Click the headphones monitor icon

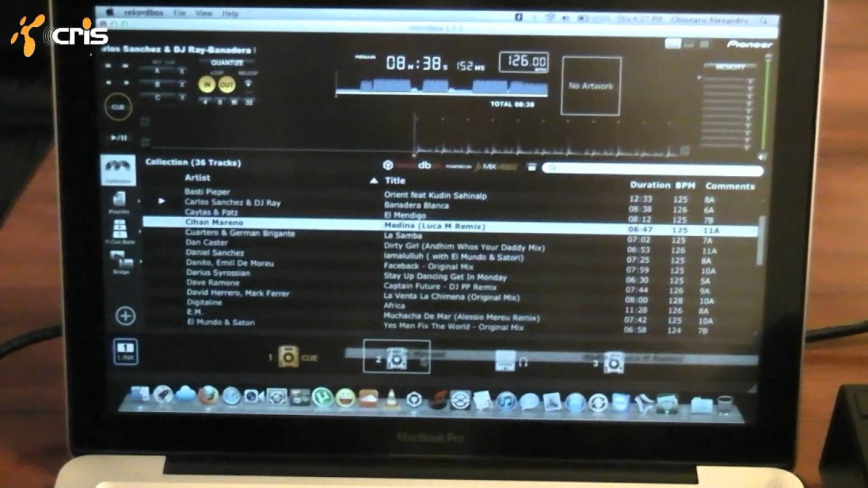tap(523, 362)
